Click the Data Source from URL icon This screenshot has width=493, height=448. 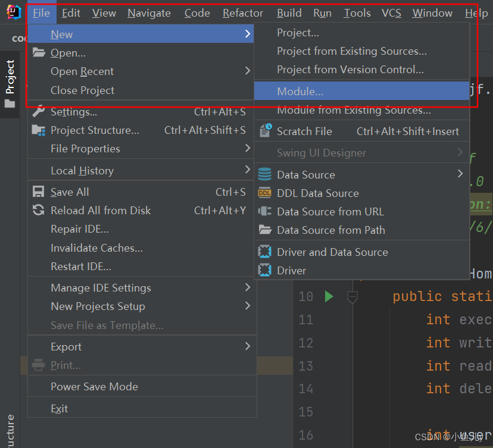point(265,211)
